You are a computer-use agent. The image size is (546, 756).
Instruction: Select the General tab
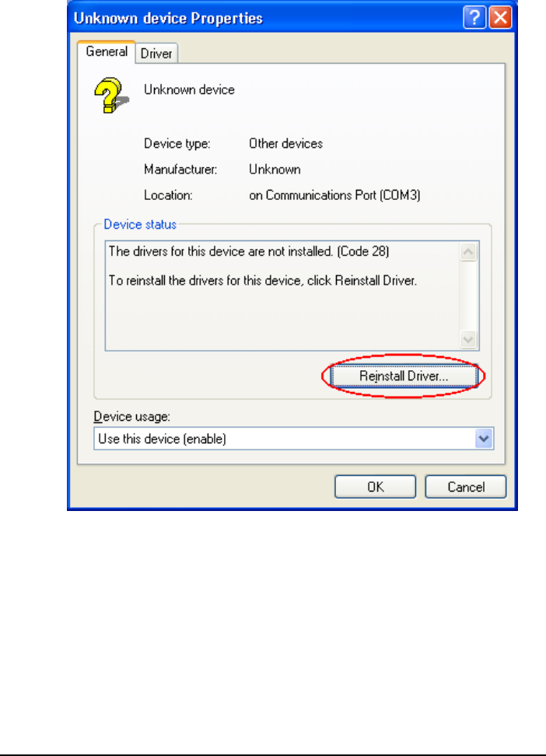tap(106, 51)
